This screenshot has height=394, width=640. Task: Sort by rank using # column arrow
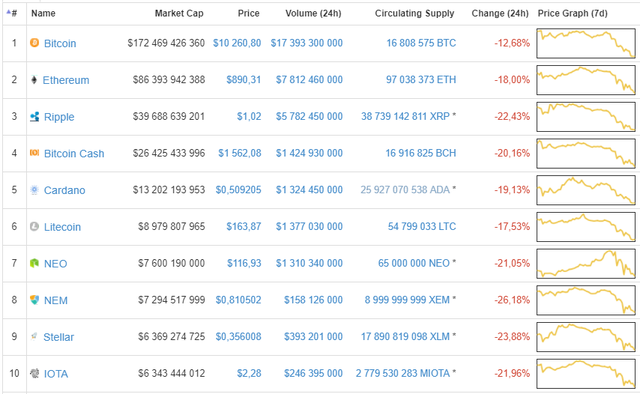click(11, 13)
